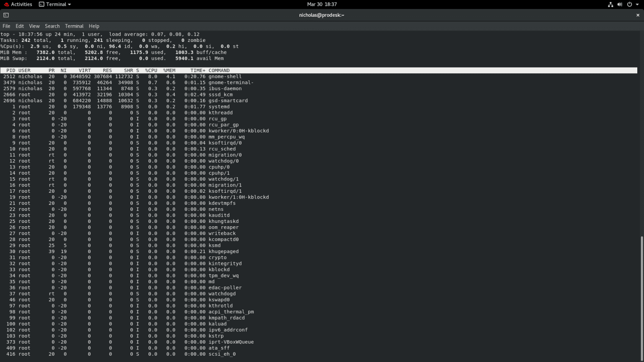644x362 pixels.
Task: Close the terminal window
Action: (639, 15)
